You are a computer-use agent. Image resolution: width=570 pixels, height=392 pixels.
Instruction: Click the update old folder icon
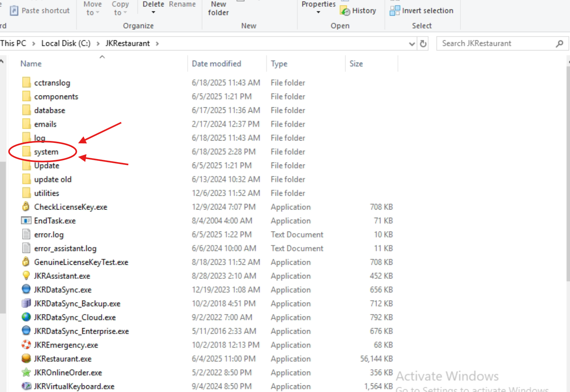coord(26,179)
